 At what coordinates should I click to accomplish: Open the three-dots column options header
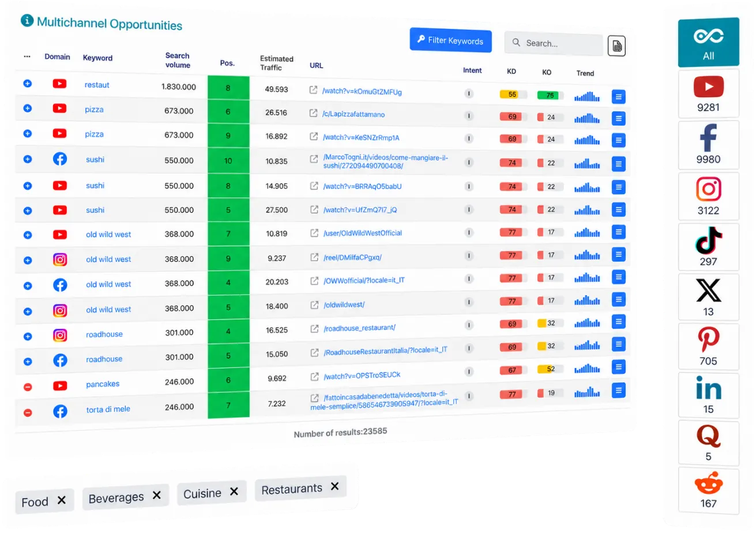pos(27,57)
